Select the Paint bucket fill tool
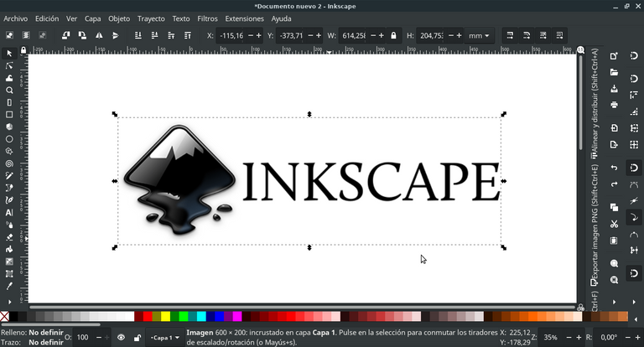The width and height of the screenshot is (644, 347). click(9, 249)
